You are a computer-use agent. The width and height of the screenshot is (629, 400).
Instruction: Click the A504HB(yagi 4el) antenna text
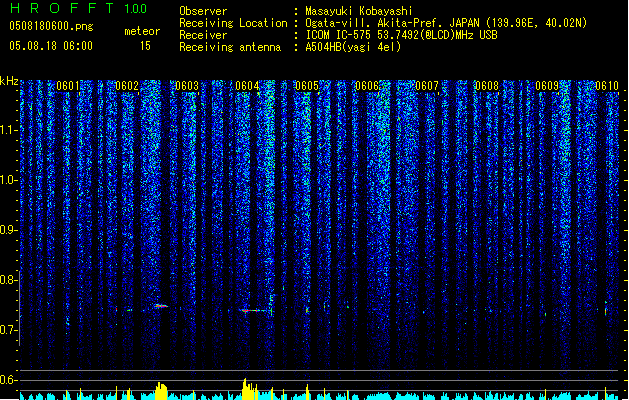(353, 47)
